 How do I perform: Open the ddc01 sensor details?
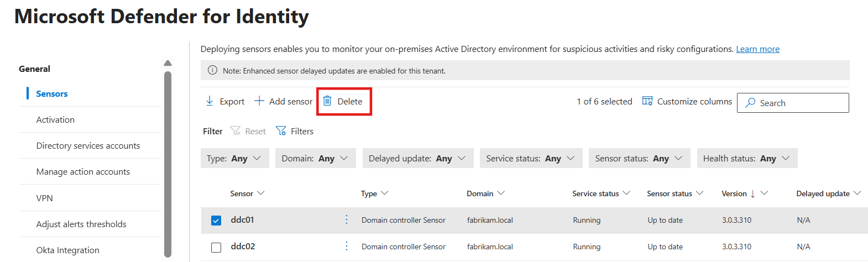pyautogui.click(x=243, y=220)
